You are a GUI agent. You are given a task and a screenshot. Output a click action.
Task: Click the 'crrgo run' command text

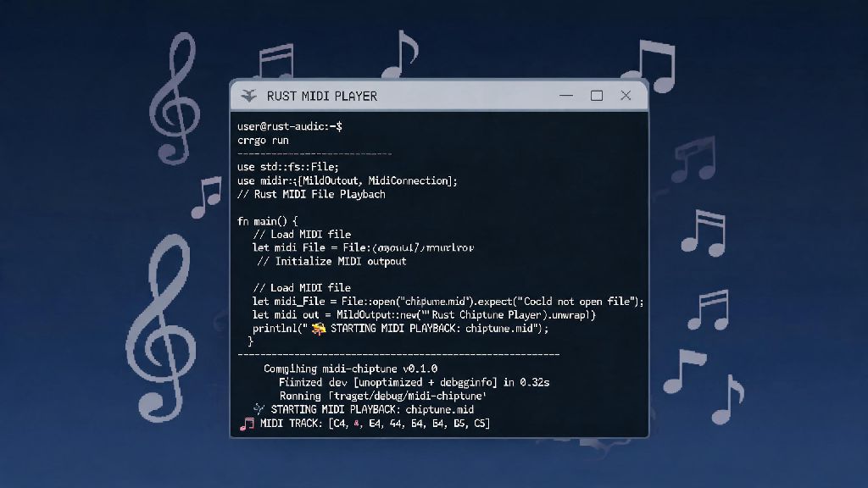pos(263,141)
